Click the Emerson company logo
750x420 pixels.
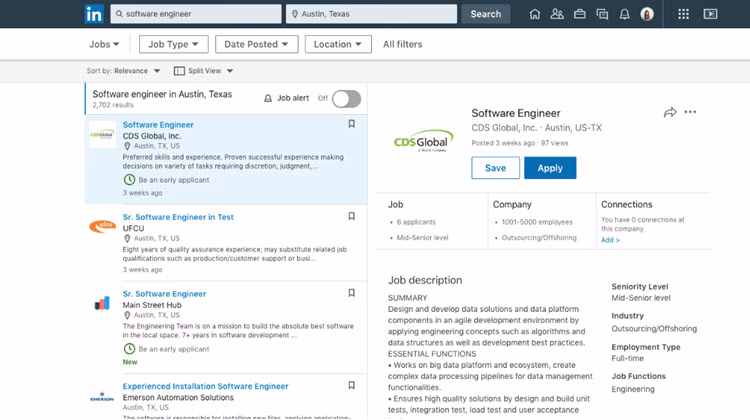(x=102, y=397)
